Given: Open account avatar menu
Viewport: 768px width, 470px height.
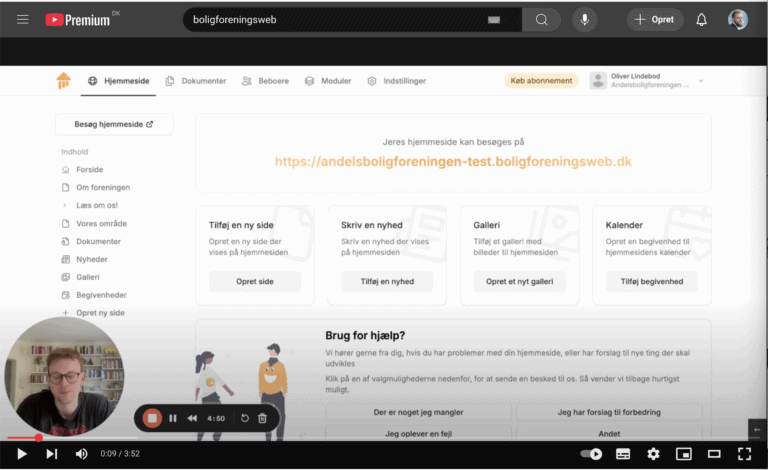Looking at the screenshot, I should click(x=738, y=20).
